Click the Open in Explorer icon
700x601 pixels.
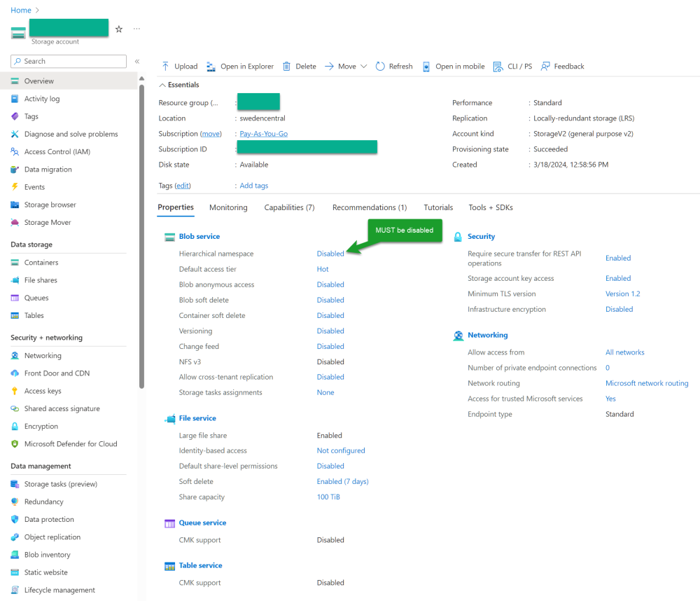[211, 67]
